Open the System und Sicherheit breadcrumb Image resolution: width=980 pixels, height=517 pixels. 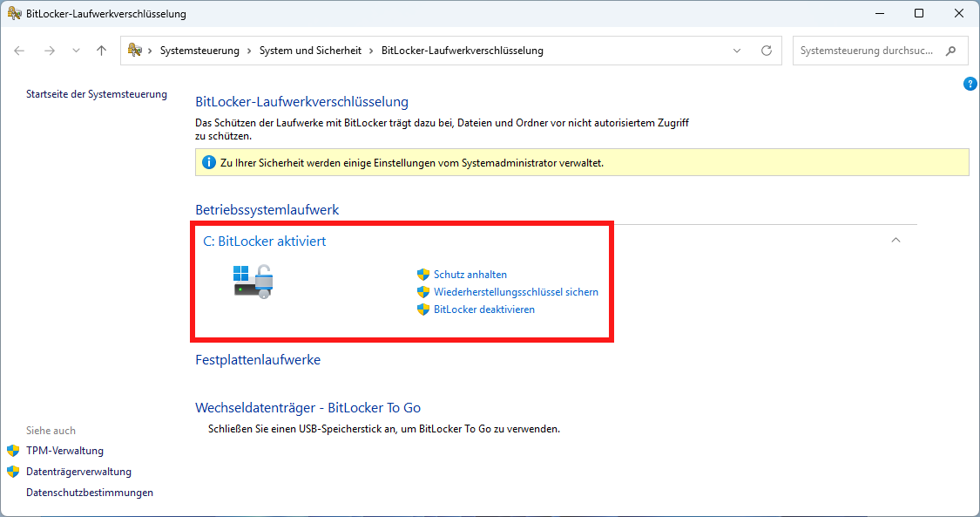(x=310, y=51)
